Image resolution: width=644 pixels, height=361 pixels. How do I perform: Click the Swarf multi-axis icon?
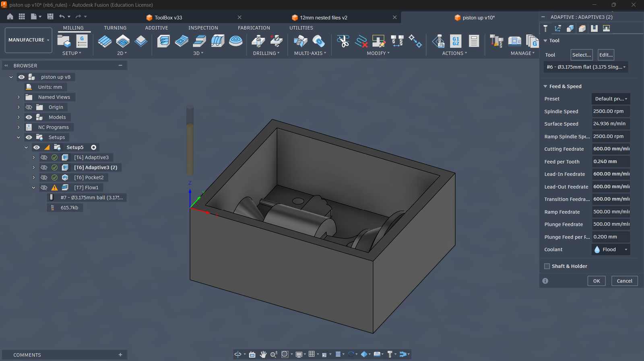(x=300, y=41)
